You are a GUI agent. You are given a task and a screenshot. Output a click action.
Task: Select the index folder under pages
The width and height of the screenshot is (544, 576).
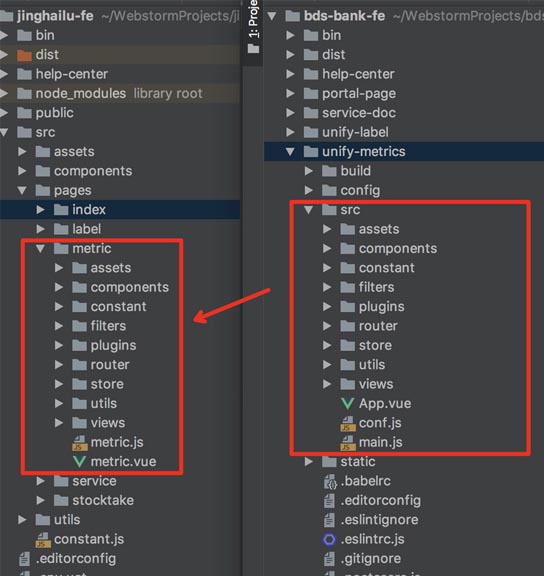tap(120, 210)
